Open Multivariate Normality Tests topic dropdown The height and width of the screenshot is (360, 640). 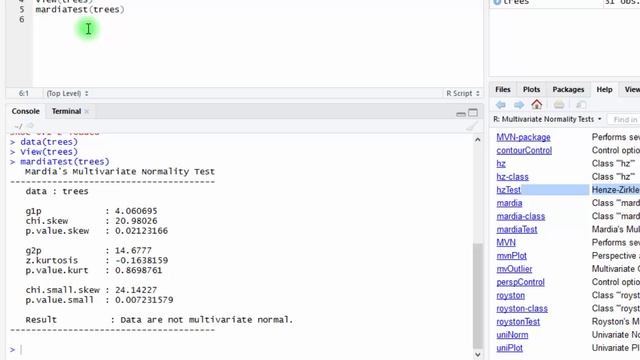(x=547, y=119)
